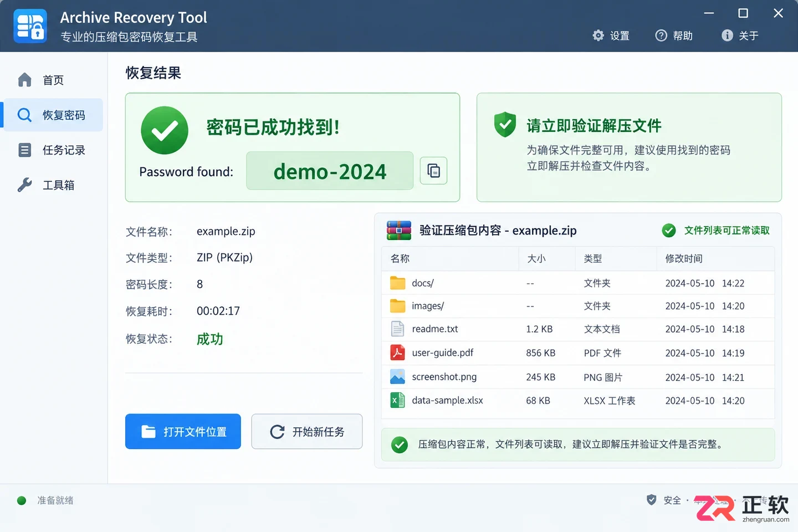The height and width of the screenshot is (532, 798).
Task: Click the big green success checkmark icon
Action: click(165, 130)
